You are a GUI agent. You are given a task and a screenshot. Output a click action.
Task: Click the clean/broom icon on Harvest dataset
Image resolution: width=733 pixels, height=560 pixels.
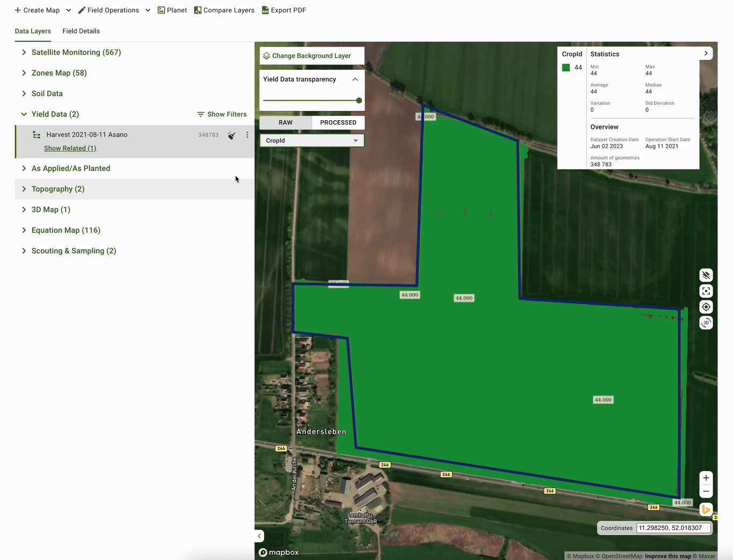[x=231, y=135]
